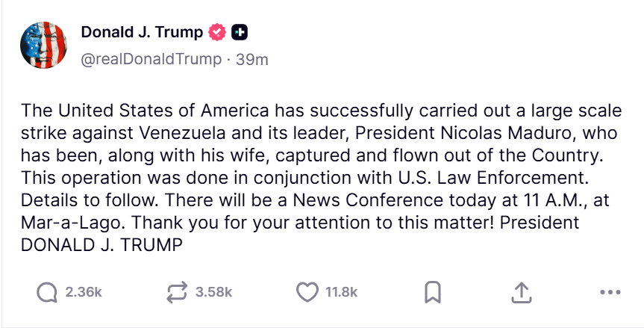Click the black plus badge beside the name
Screen dimensions: 644x328
click(240, 32)
